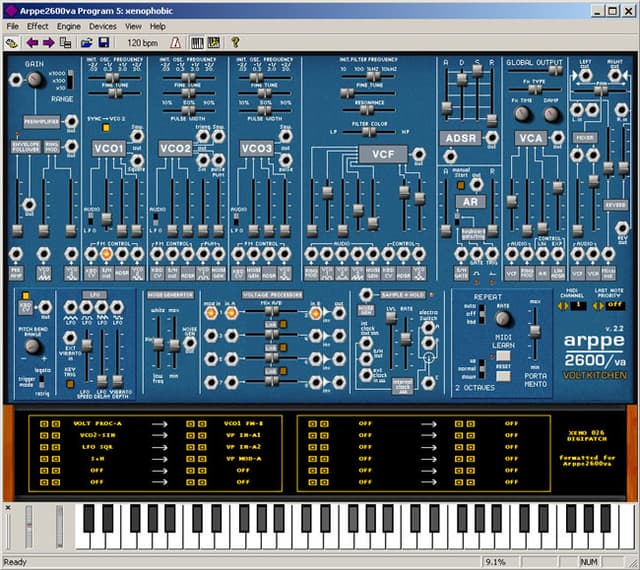
Task: Click the MIDI channel value box
Action: [579, 305]
